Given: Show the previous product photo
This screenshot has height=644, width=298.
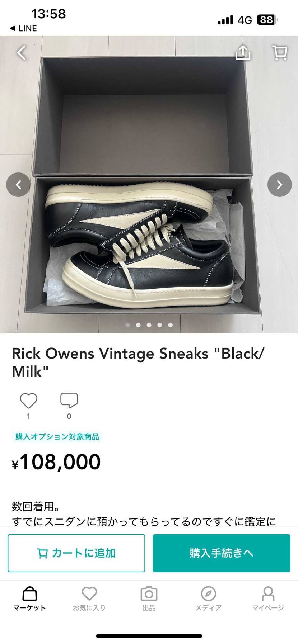Looking at the screenshot, I should pyautogui.click(x=18, y=185).
